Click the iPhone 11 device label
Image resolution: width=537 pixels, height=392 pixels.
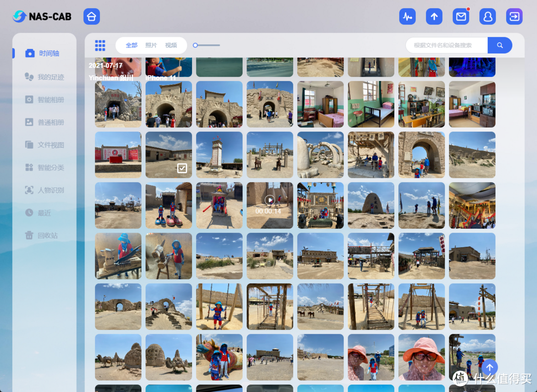(161, 78)
